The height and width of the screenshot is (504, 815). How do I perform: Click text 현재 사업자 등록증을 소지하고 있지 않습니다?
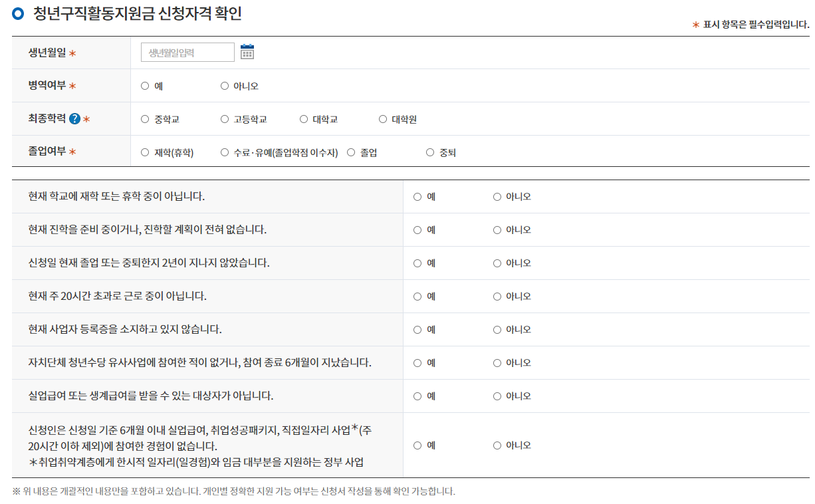(125, 329)
